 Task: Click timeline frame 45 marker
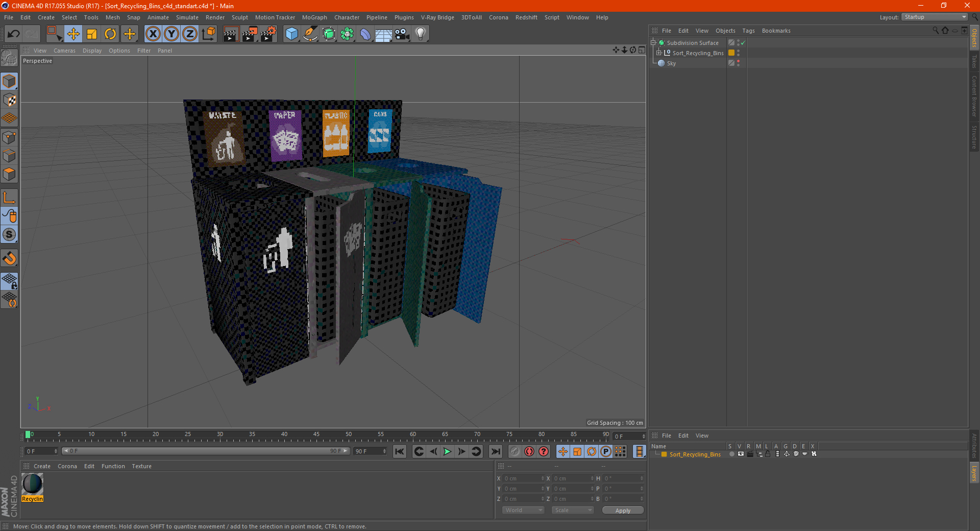pyautogui.click(x=316, y=436)
